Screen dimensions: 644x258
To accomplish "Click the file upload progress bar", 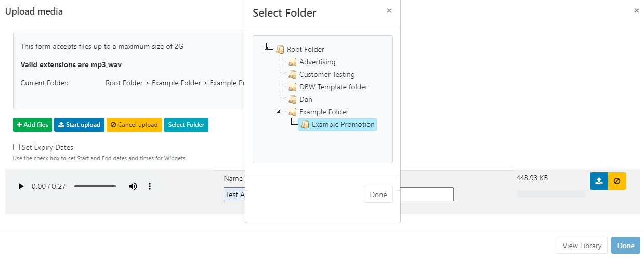I will (x=551, y=194).
